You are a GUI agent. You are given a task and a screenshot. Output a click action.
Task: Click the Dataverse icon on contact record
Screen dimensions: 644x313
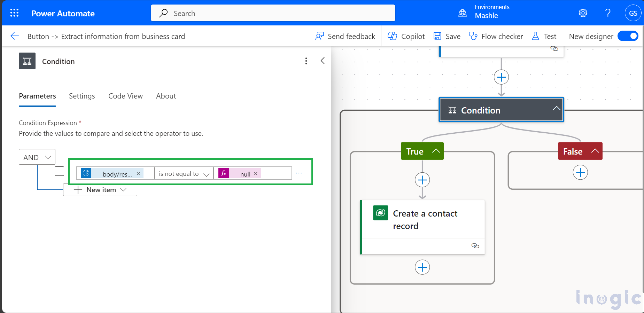(x=380, y=213)
